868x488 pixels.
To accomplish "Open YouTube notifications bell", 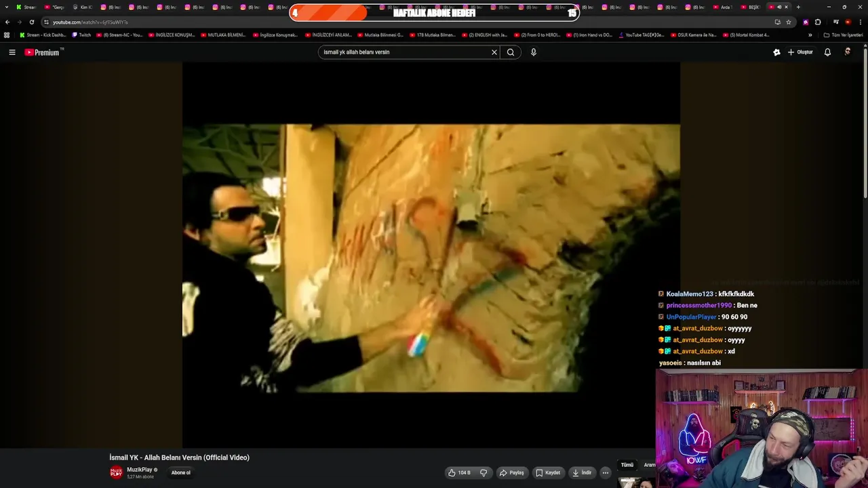I will pos(827,52).
